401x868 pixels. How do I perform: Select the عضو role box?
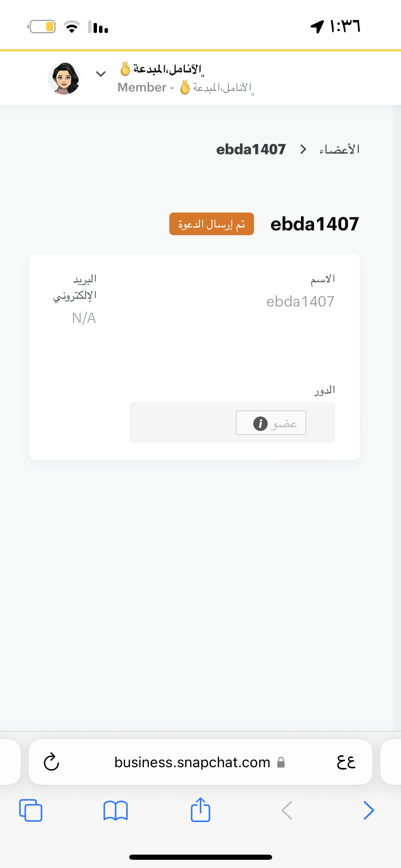point(271,423)
